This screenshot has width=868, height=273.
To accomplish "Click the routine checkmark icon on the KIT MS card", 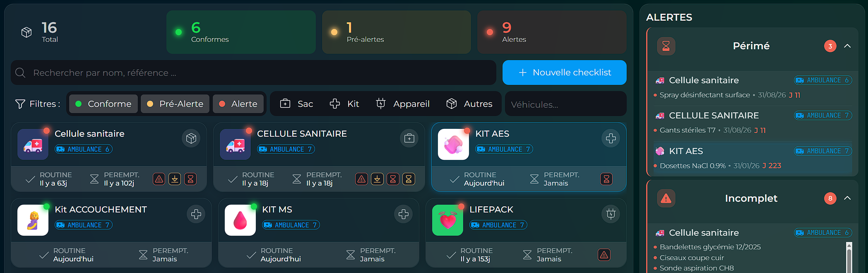I will (251, 255).
